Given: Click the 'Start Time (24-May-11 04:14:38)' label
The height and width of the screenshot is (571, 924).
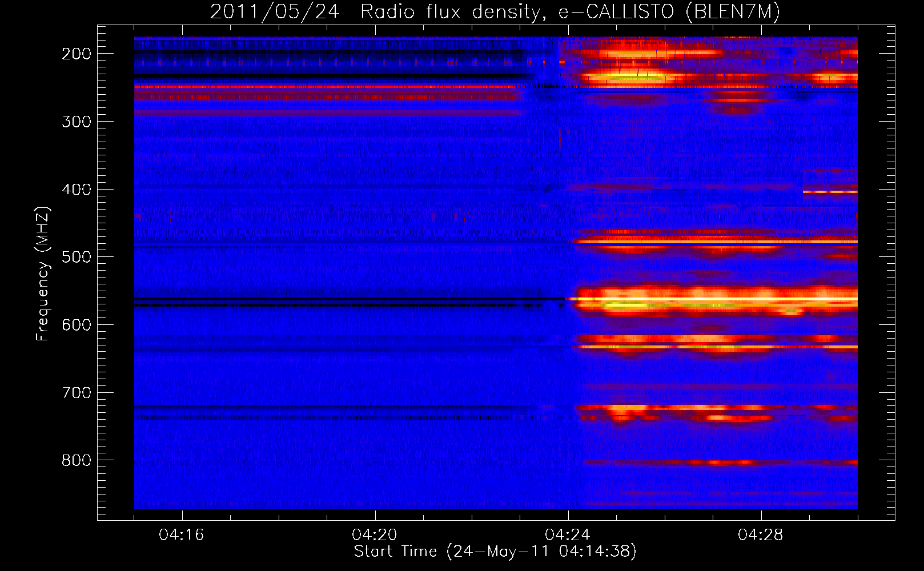Looking at the screenshot, I should 495,552.
